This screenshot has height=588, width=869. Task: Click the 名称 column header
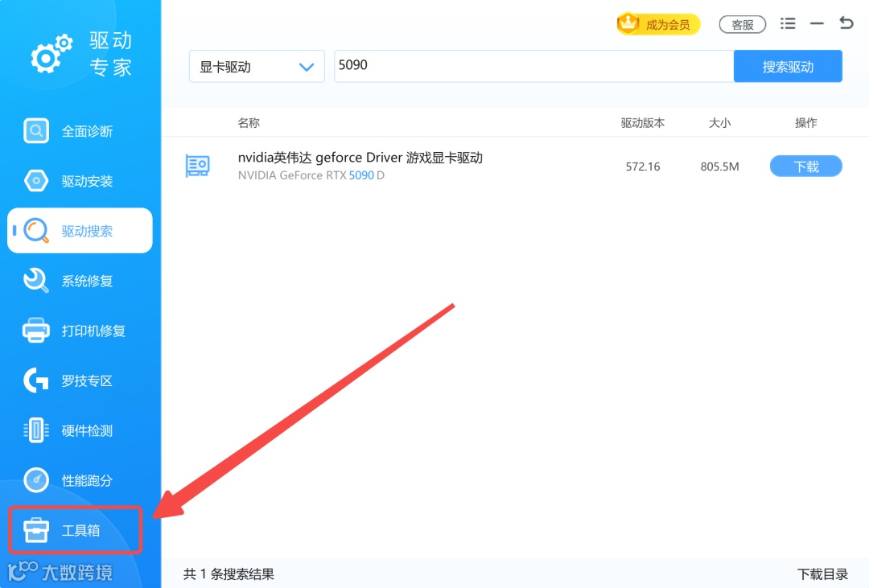click(249, 122)
